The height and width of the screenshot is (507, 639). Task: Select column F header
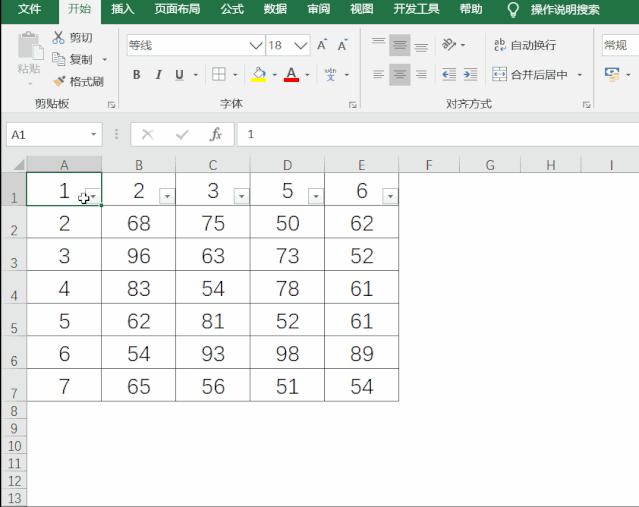(x=429, y=165)
